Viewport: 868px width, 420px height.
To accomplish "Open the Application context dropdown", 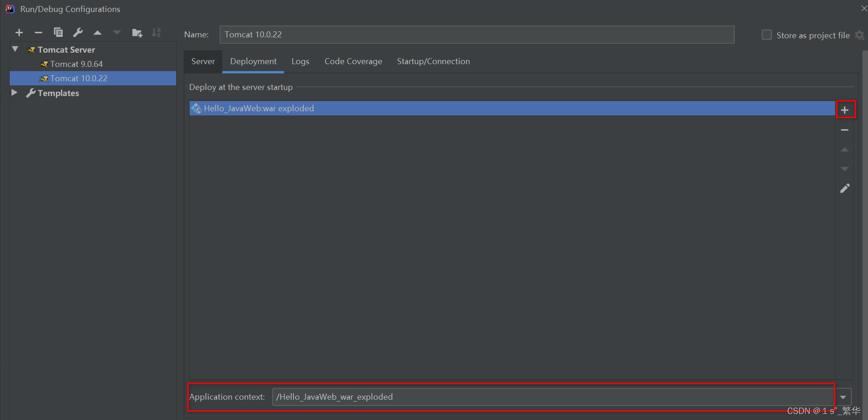I will 843,397.
